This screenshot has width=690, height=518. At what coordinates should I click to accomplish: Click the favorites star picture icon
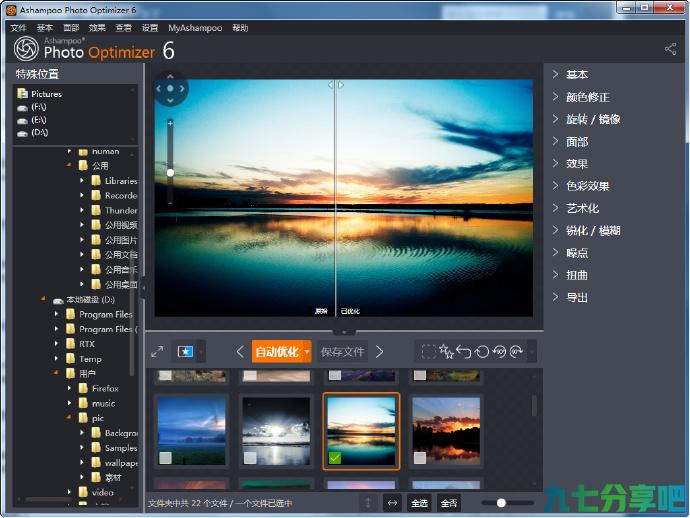pos(185,352)
